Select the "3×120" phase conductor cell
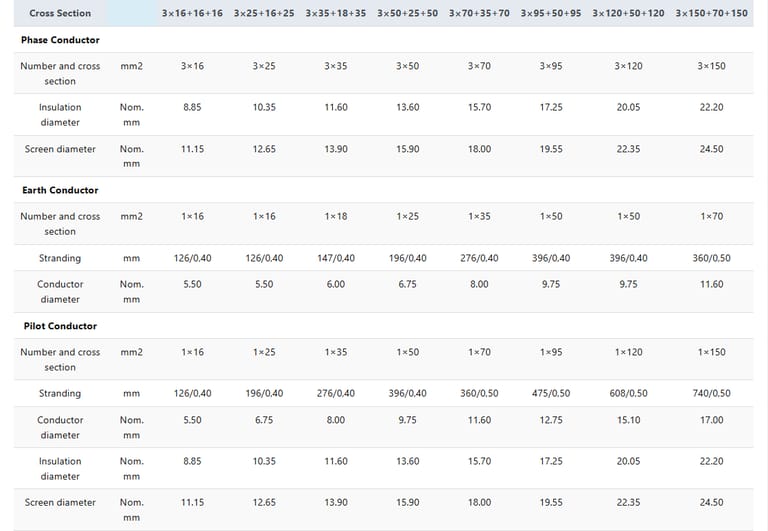This screenshot has width=768, height=531. [628, 66]
